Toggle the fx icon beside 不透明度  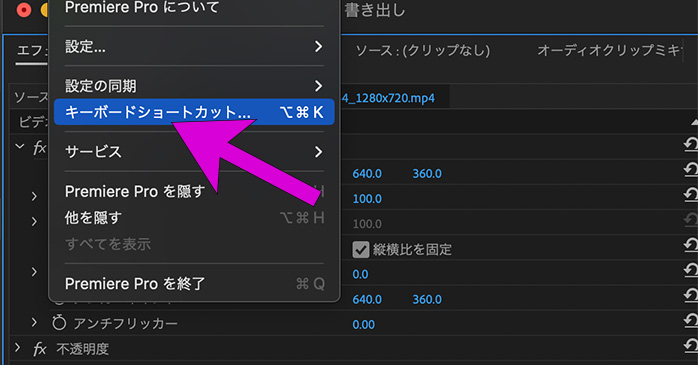click(x=40, y=349)
